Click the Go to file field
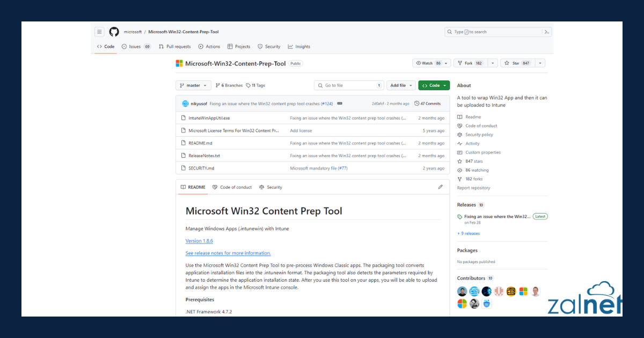644x338 pixels. click(x=349, y=85)
